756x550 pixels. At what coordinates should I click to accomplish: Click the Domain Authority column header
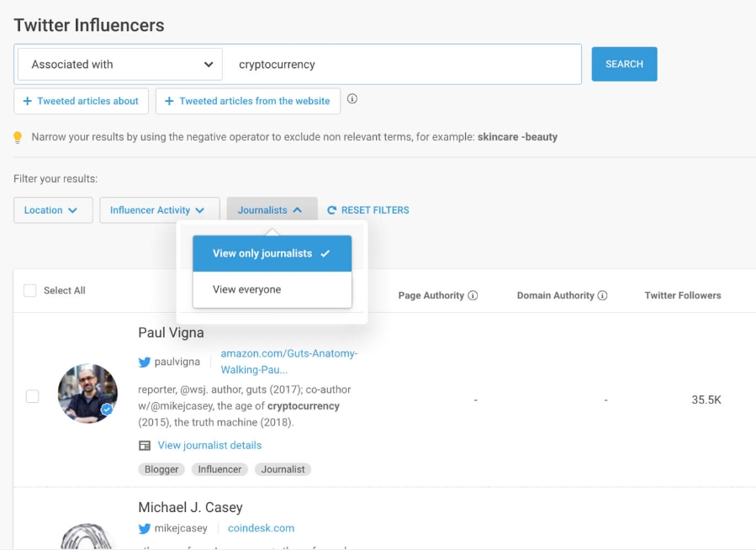click(x=555, y=295)
